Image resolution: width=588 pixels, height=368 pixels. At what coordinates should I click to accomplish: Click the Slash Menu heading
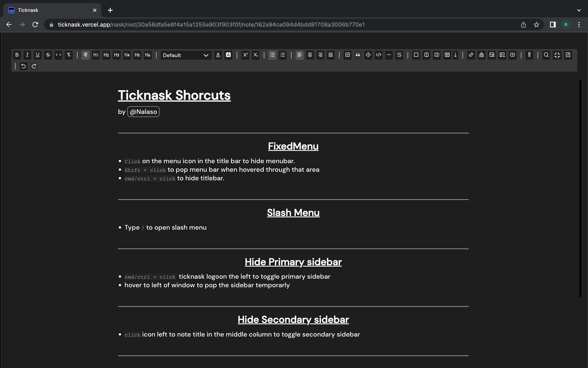293,213
